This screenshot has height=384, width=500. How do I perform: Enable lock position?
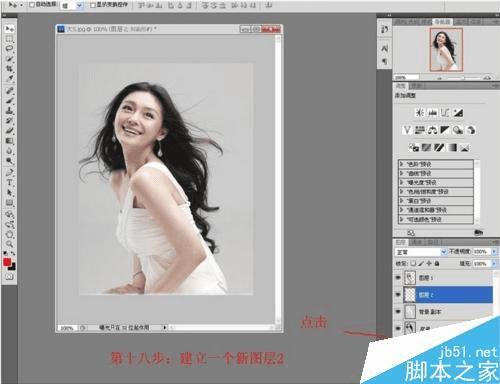[429, 264]
